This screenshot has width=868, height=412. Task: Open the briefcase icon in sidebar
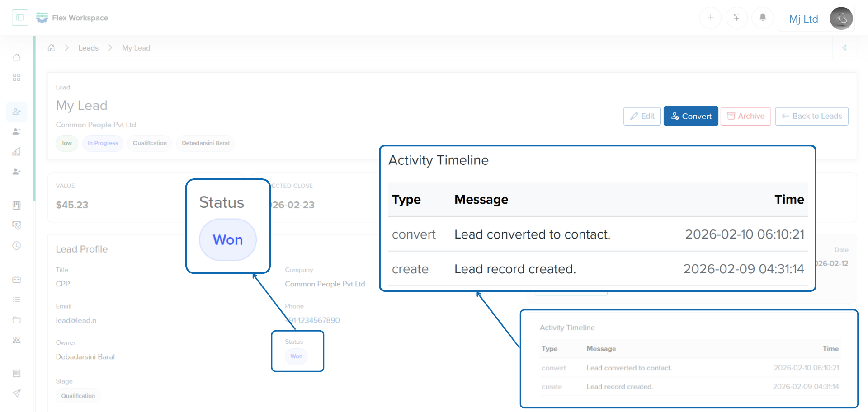17,280
